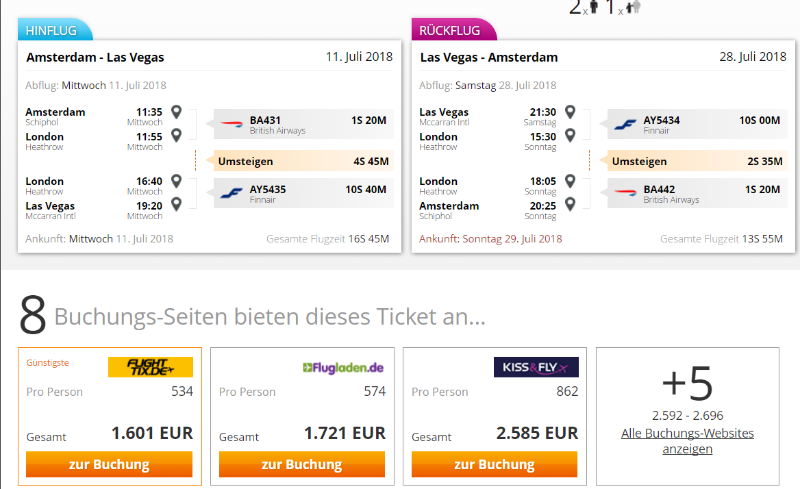Click the map pin next to Las Vegas 21:30 departure
This screenshot has height=489, width=800.
coord(570,112)
